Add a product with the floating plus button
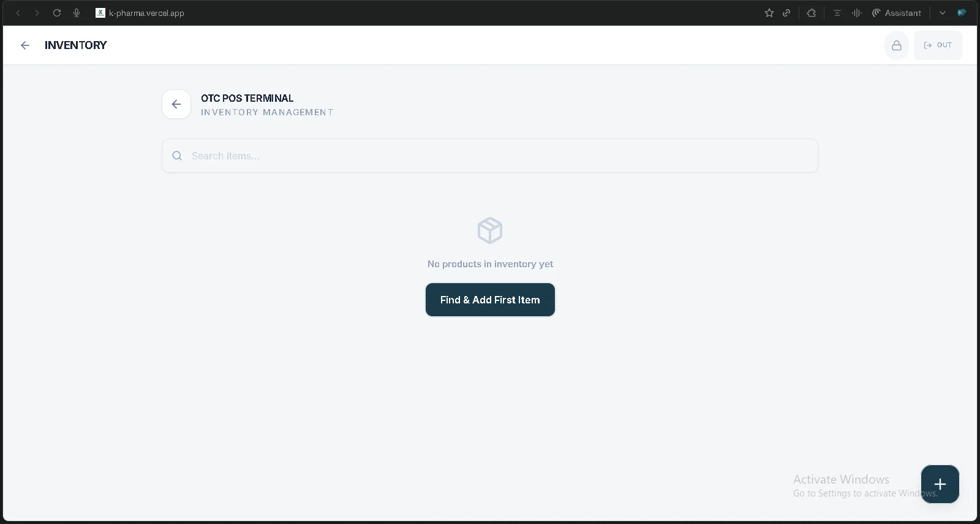Viewport: 980px width, 524px height. coord(940,484)
